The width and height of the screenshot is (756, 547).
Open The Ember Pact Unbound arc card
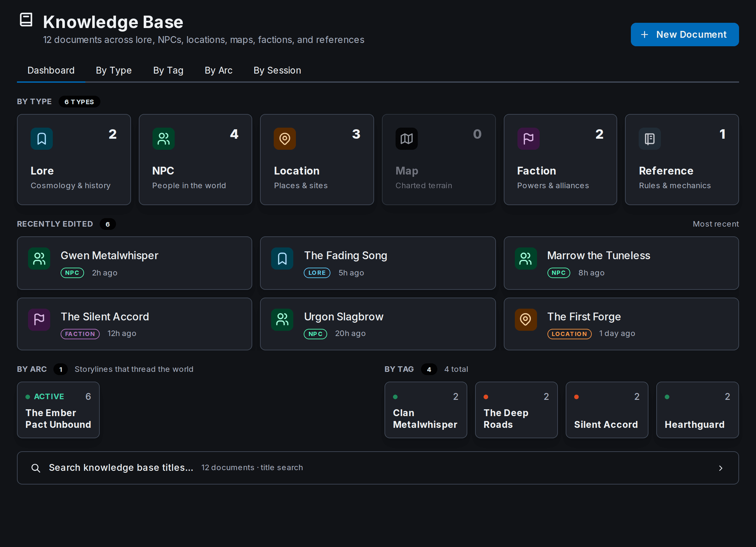click(58, 410)
